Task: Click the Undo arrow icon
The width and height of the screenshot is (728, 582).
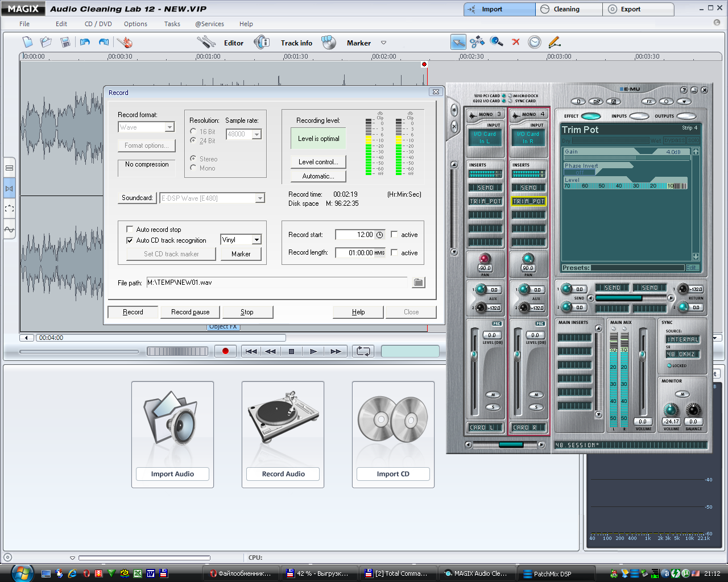Action: pos(85,42)
